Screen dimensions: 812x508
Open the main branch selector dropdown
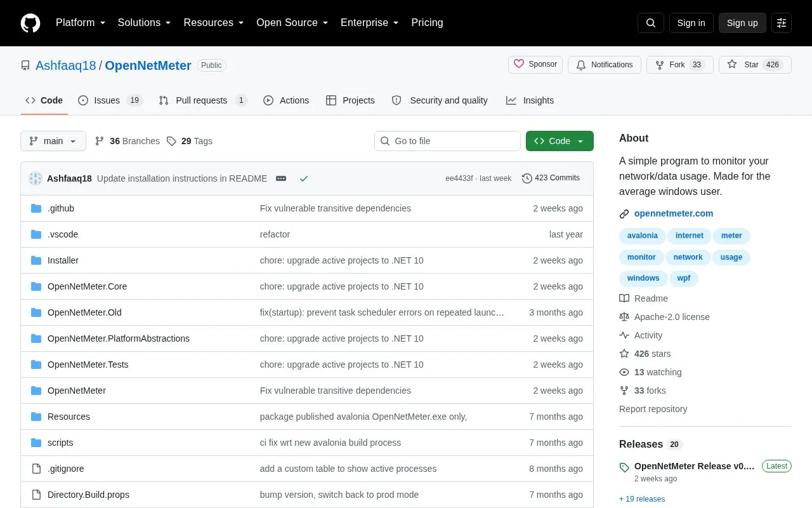[53, 141]
